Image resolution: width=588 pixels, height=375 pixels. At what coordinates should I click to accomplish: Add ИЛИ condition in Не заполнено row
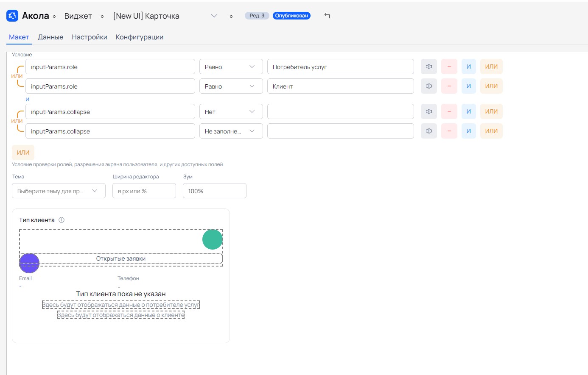coord(491,131)
